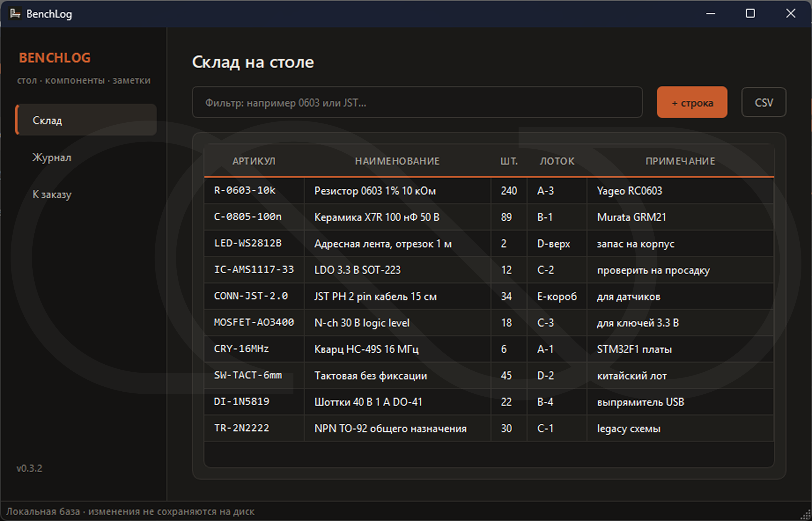Click note 'проверить на просадку'

653,270
